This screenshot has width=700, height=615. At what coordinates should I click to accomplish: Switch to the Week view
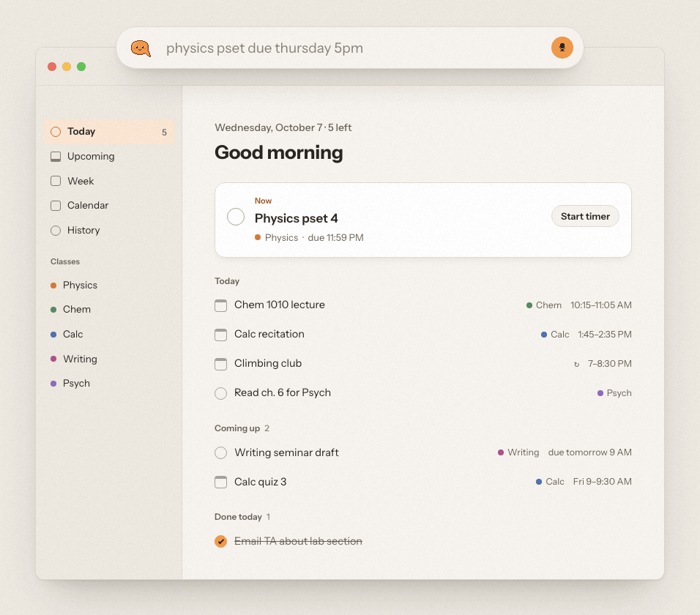(108, 181)
